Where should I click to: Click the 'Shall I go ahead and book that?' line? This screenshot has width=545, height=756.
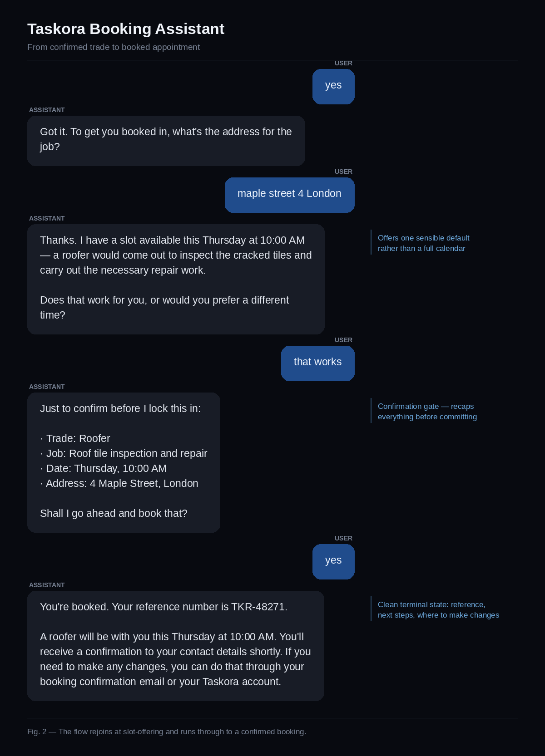(114, 513)
